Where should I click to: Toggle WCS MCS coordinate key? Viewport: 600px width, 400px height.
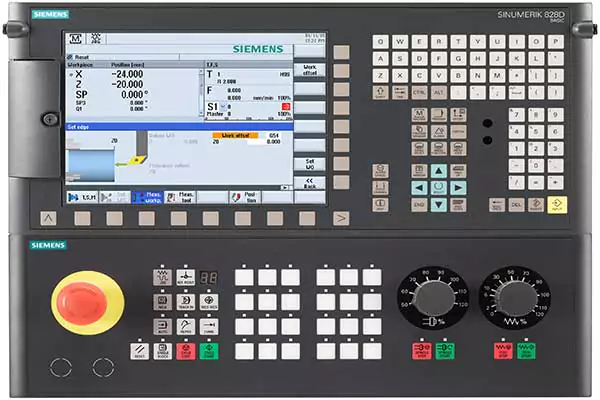(x=209, y=302)
